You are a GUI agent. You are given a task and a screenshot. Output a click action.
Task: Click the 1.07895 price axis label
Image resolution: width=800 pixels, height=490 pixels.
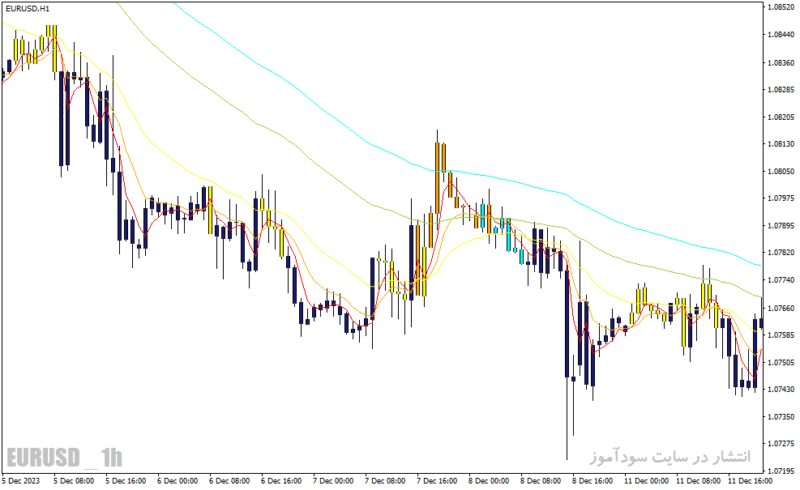coord(781,226)
